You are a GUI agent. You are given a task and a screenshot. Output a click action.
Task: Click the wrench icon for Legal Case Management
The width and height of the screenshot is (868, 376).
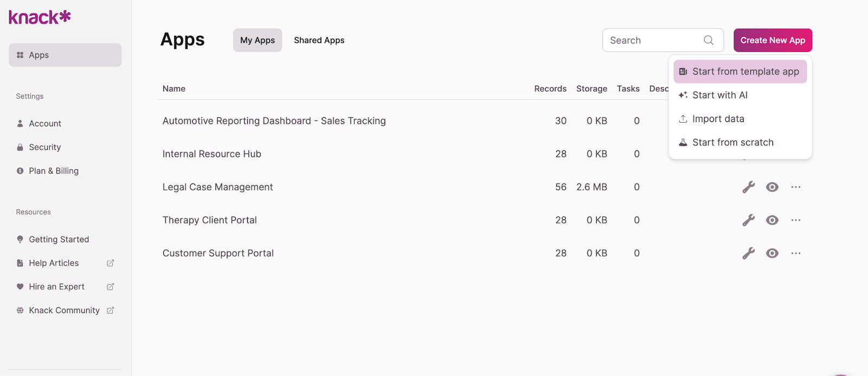click(x=749, y=187)
